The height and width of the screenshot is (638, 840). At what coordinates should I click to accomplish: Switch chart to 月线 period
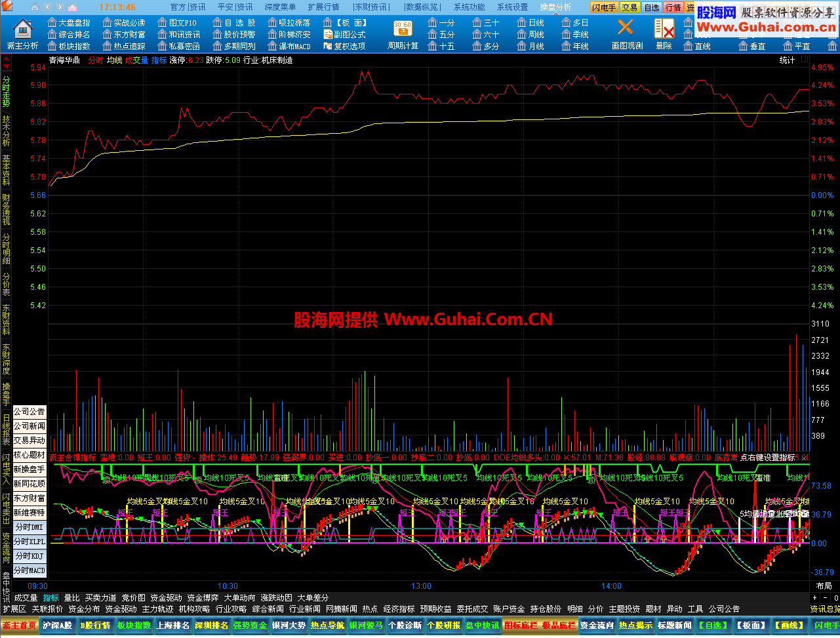pos(530,46)
